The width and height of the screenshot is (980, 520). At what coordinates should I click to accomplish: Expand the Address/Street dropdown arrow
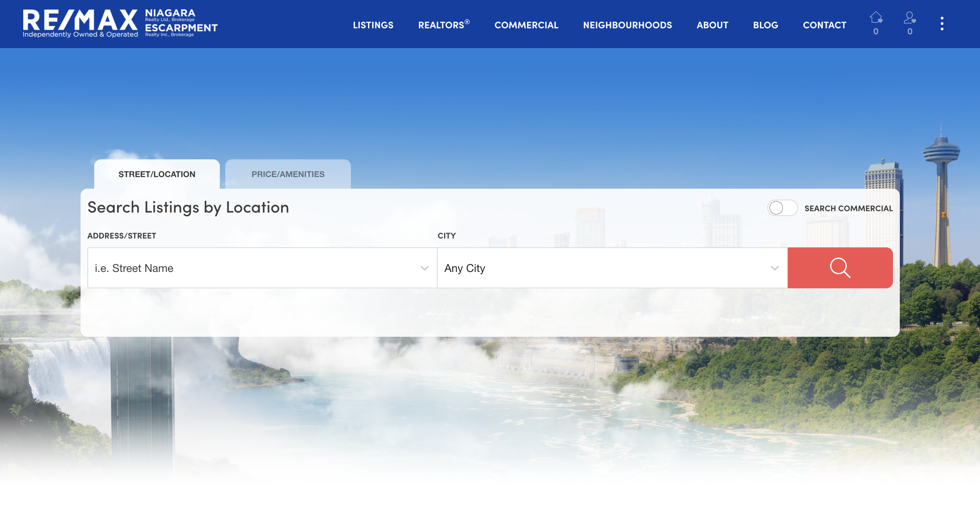coord(425,268)
